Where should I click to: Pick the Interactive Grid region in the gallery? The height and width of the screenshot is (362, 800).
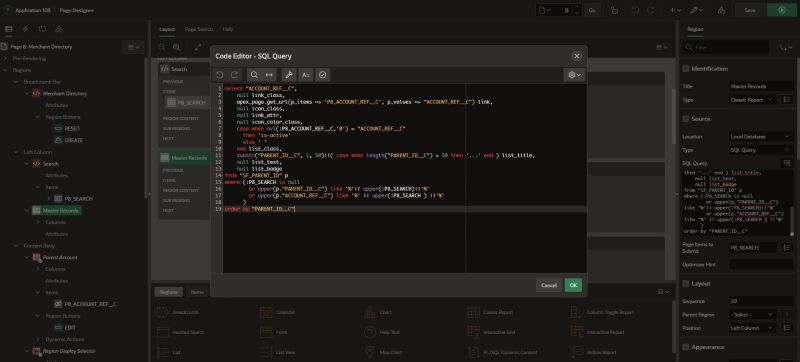[x=491, y=332]
